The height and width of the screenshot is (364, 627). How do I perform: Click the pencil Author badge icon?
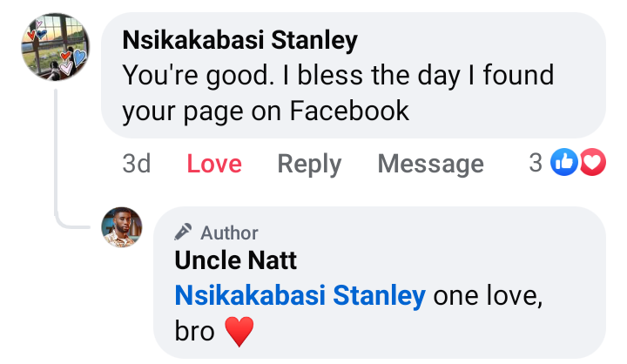[x=183, y=233]
